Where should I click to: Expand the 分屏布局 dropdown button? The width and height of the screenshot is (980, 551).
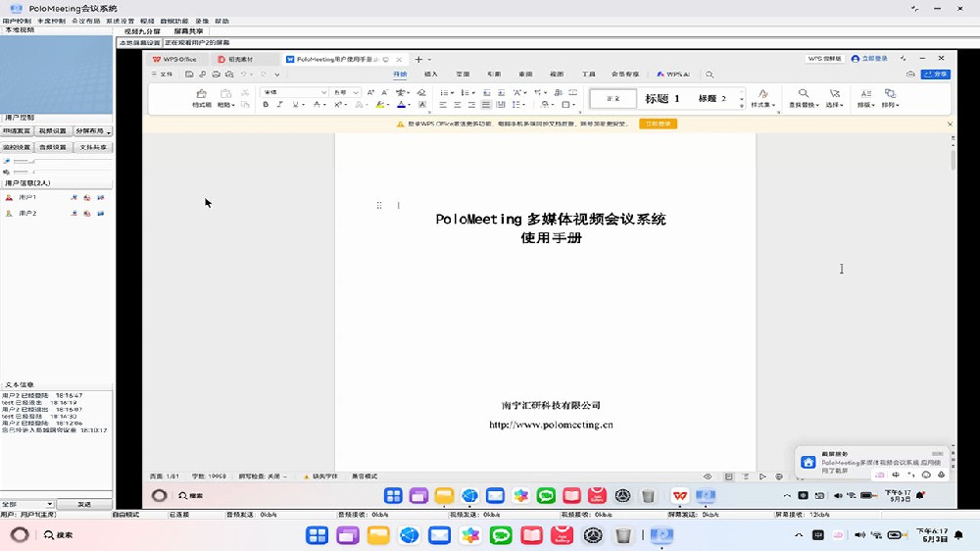tap(94, 130)
